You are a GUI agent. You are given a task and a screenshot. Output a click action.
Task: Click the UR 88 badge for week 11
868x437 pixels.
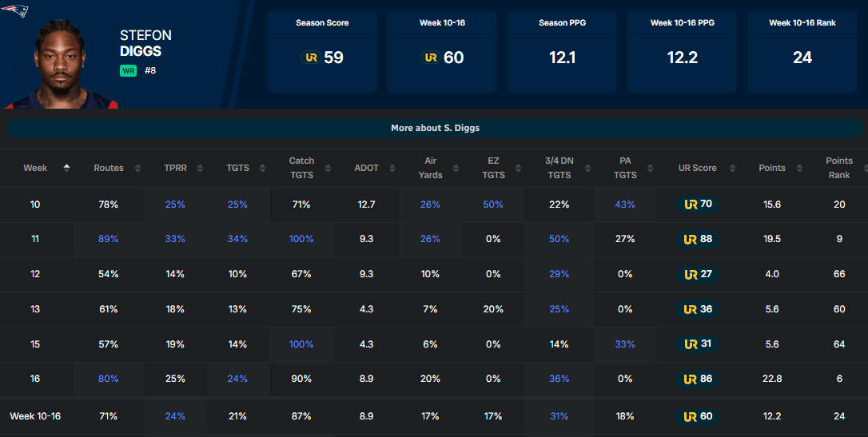point(699,239)
